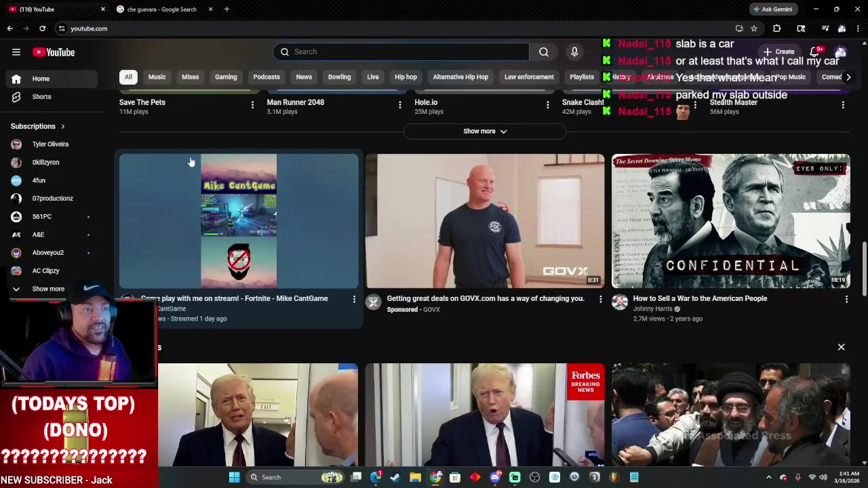Click the install app icon in address bar
Screen dimensions: 868x488
tap(739, 28)
